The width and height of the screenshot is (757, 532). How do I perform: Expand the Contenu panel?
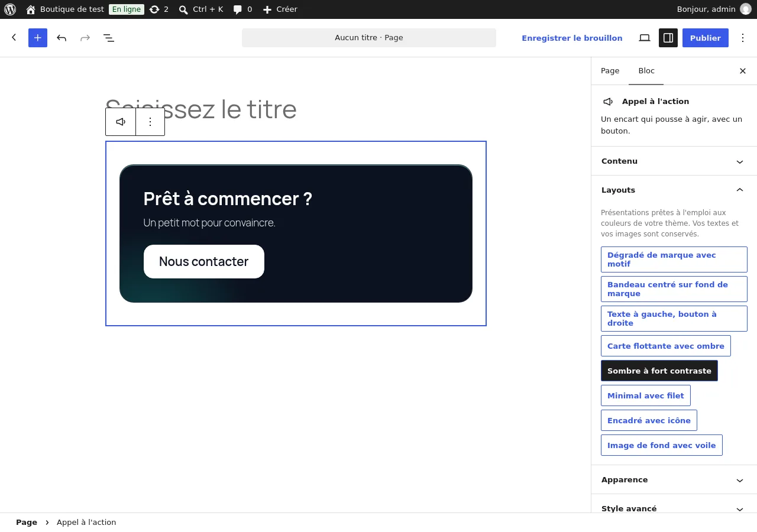tap(674, 161)
